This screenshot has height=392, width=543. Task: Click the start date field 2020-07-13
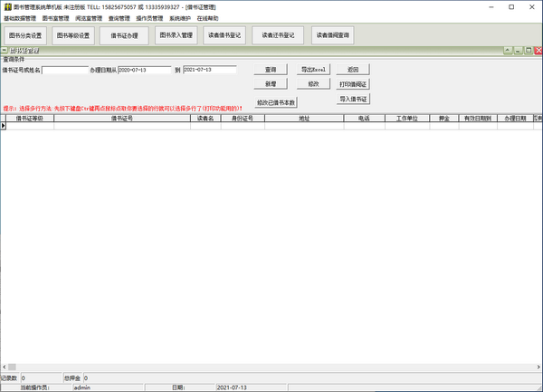[145, 71]
